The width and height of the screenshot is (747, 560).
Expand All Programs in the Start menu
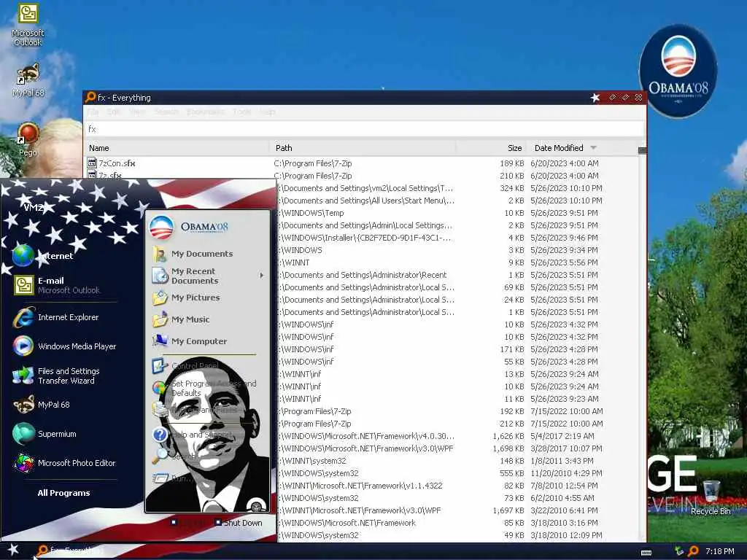(63, 493)
